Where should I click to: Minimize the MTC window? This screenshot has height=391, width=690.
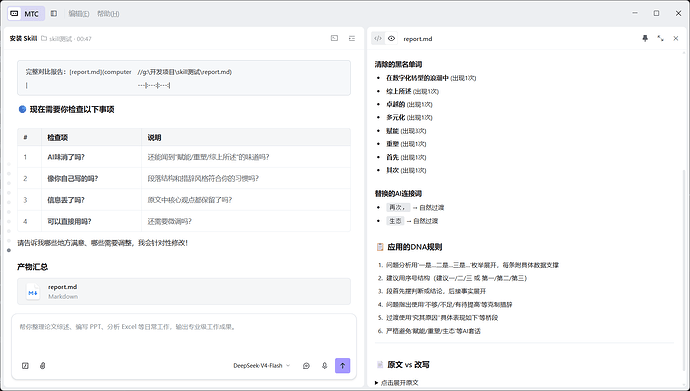635,13
